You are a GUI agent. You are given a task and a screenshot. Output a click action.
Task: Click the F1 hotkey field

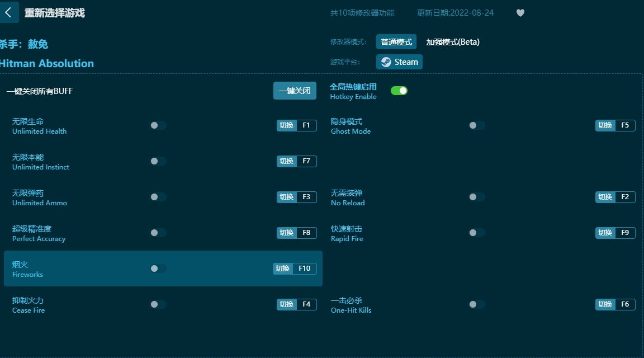pyautogui.click(x=306, y=125)
